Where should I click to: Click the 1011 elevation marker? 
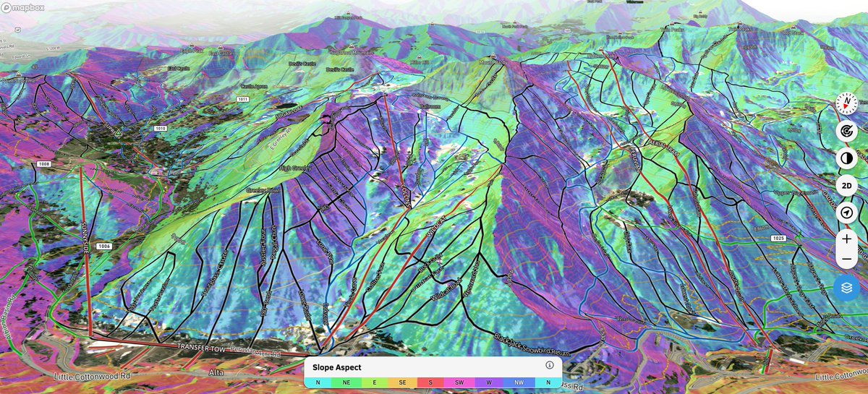coord(242,98)
